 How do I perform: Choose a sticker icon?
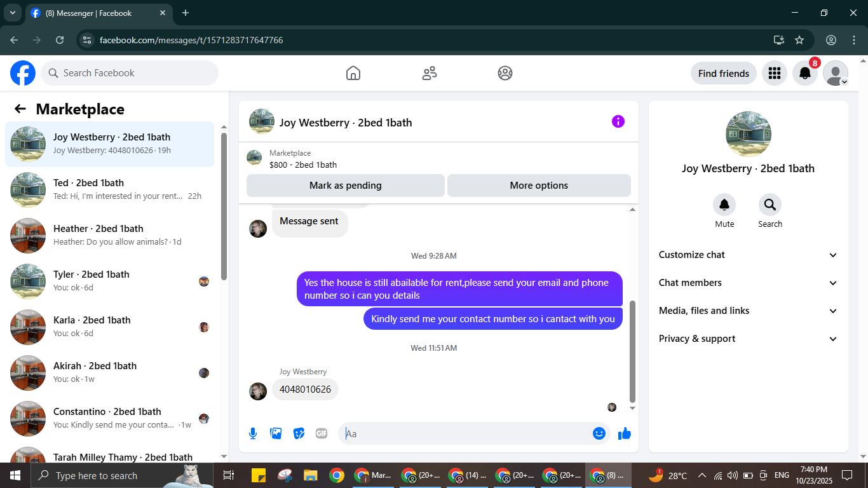coord(299,433)
